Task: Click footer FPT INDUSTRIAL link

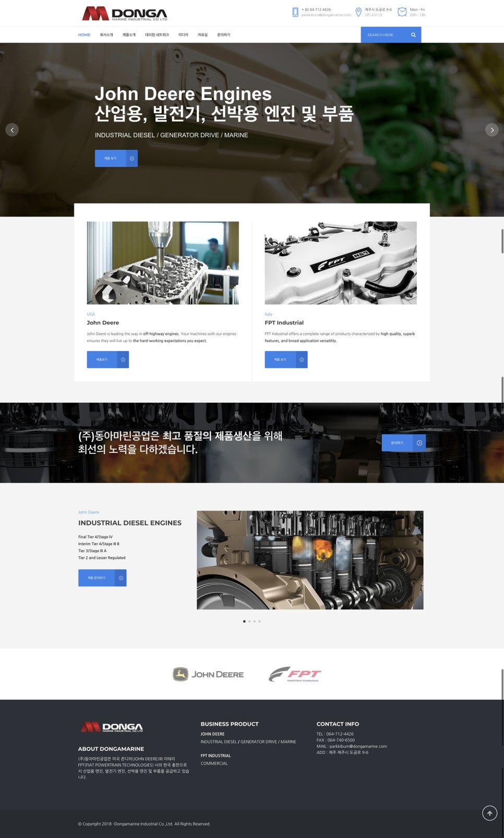Action: 215,756
